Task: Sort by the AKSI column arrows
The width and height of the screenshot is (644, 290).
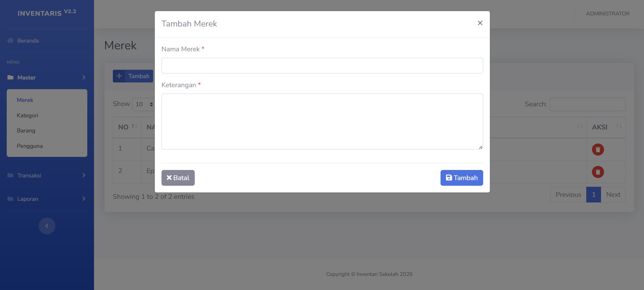Action: (619, 126)
